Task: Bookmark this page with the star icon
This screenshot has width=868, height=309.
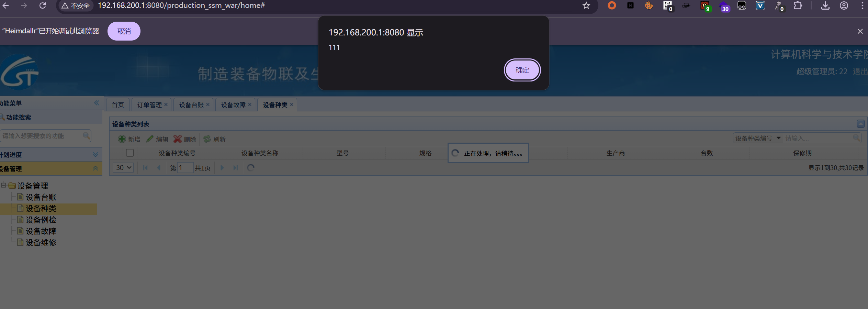Action: [586, 5]
